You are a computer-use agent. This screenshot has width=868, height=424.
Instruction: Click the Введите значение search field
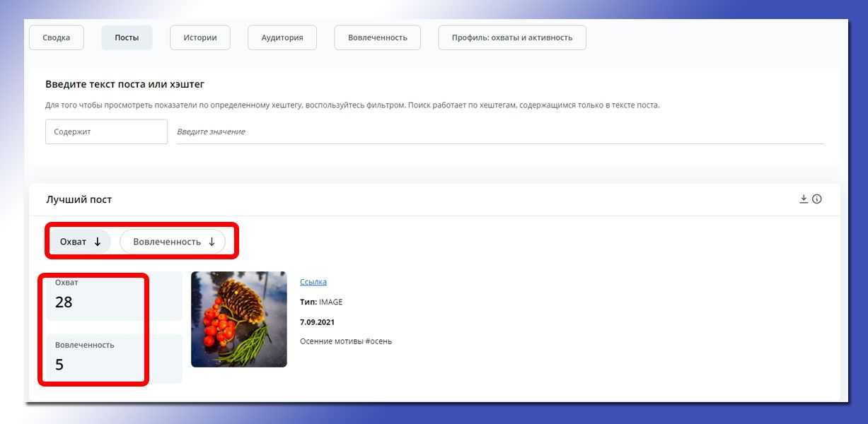[x=499, y=131]
